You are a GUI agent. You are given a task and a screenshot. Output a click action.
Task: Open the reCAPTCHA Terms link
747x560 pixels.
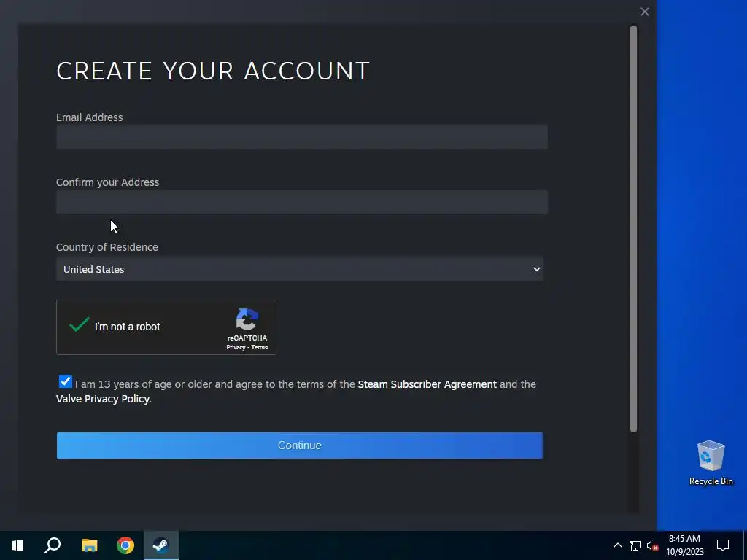[260, 347]
